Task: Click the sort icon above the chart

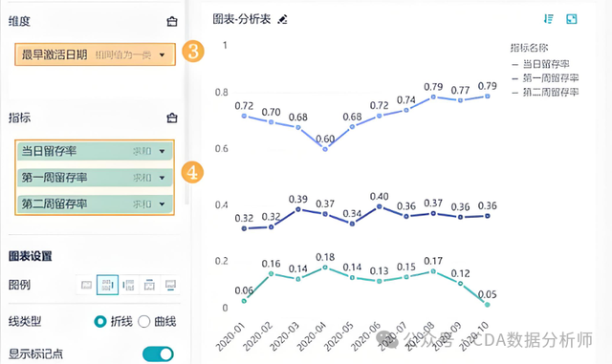Action: pos(549,19)
